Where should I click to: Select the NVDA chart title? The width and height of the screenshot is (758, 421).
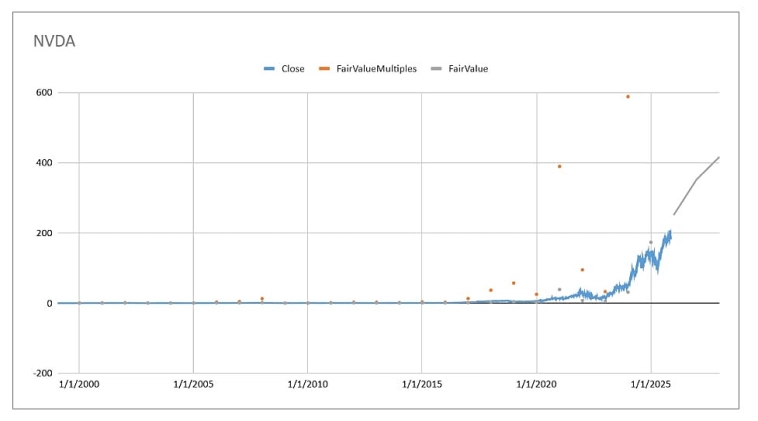click(x=54, y=41)
